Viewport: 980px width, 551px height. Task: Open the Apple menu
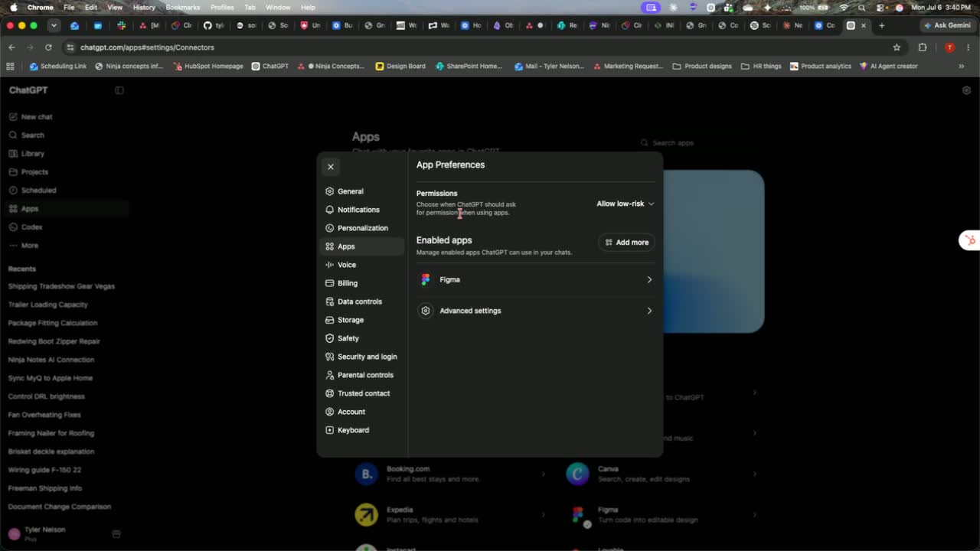[12, 7]
